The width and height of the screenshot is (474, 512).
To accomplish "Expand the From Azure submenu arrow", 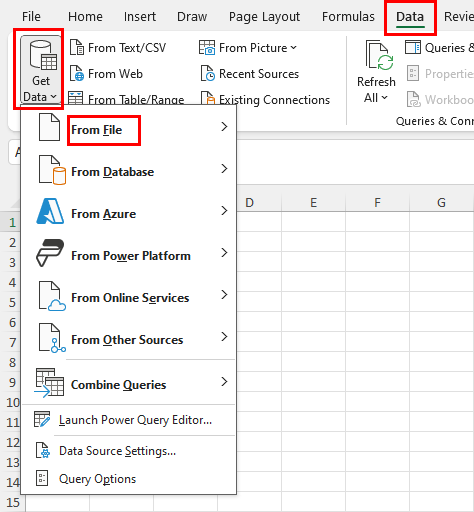I will tap(224, 211).
